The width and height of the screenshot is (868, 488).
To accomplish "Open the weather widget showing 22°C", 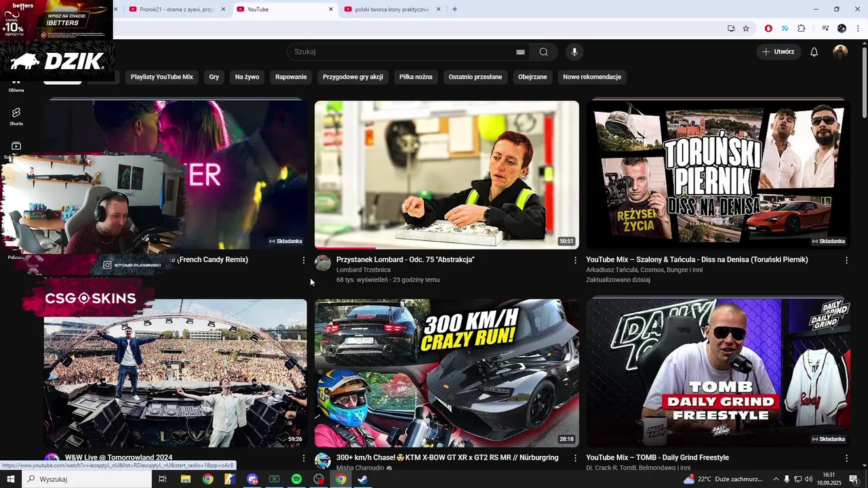I will point(723,479).
